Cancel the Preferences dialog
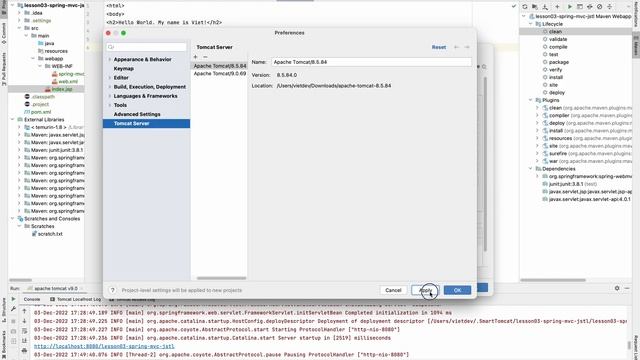The height and width of the screenshot is (360, 640). tap(393, 290)
